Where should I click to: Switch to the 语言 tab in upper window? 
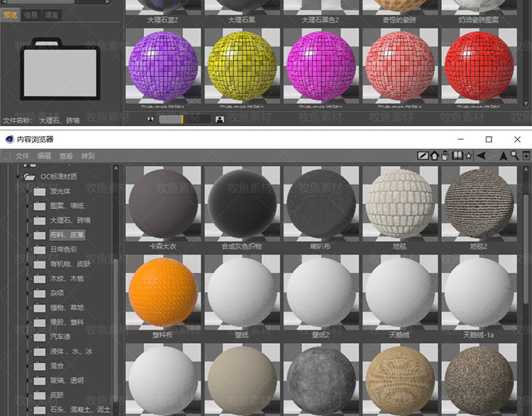click(52, 15)
